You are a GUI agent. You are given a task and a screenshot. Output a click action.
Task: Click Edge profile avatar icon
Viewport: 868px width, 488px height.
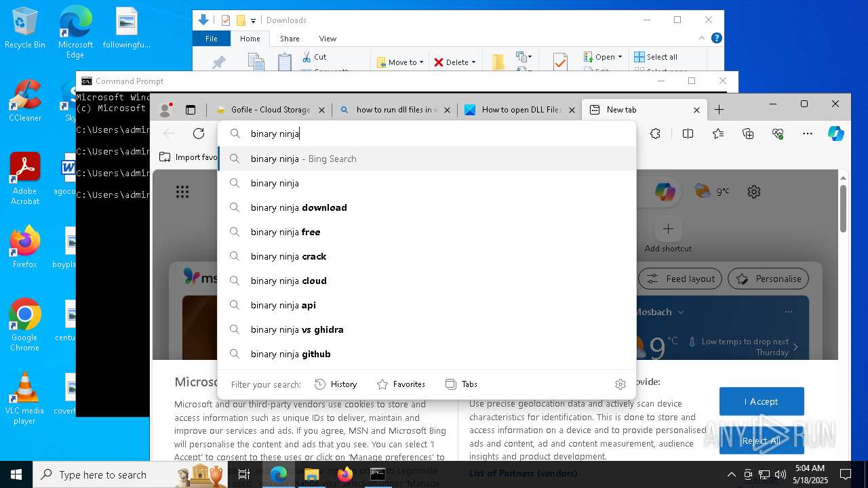click(x=165, y=110)
